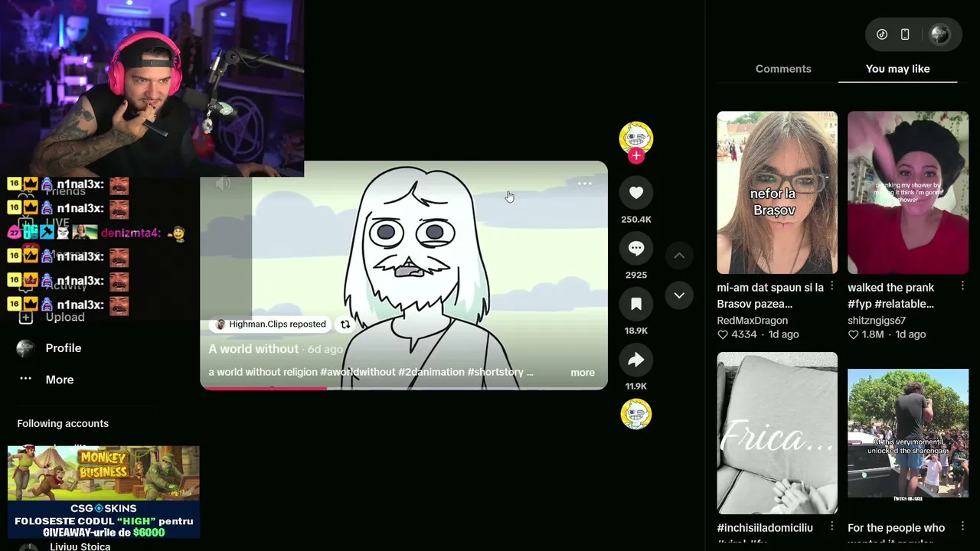The height and width of the screenshot is (551, 980).
Task: Click the #2danimation hashtag
Action: tap(431, 372)
